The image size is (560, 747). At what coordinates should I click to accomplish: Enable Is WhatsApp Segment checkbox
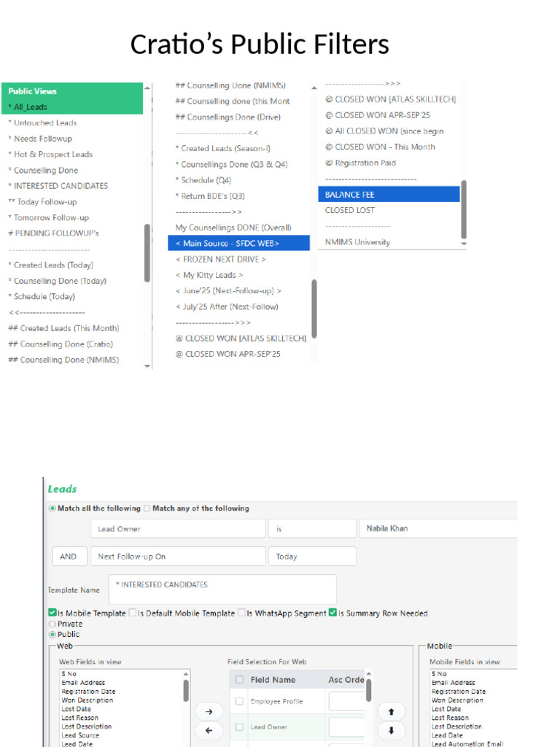point(242,613)
